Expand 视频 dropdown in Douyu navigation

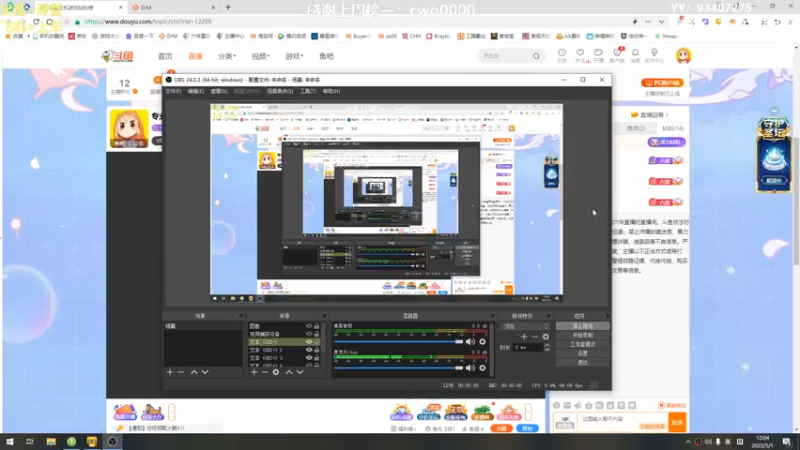click(260, 56)
